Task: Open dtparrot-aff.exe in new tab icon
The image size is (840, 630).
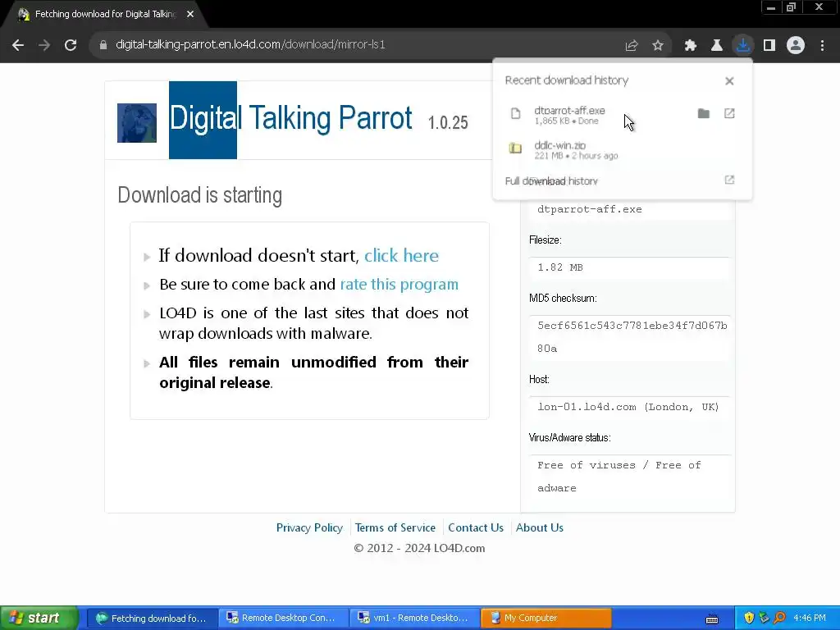Action: coord(729,113)
